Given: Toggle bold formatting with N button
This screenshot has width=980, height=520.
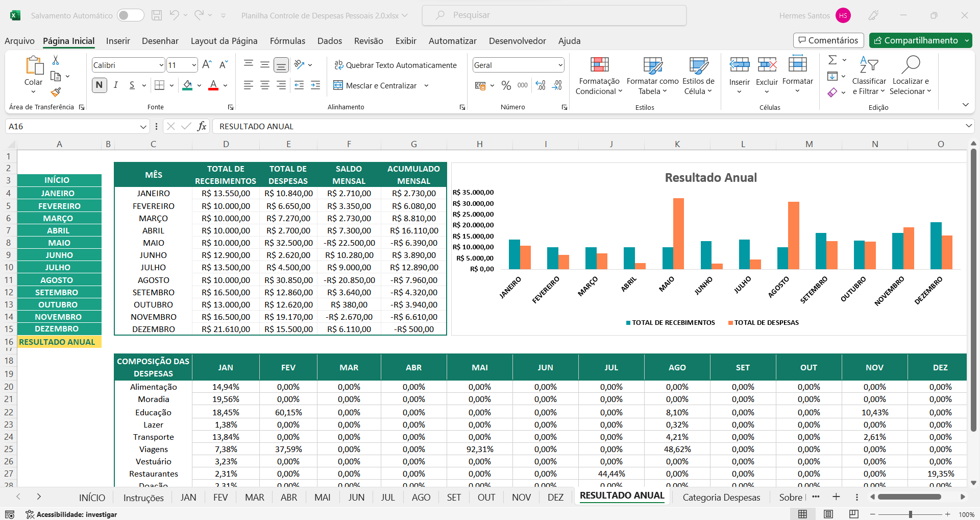Looking at the screenshot, I should click(100, 85).
